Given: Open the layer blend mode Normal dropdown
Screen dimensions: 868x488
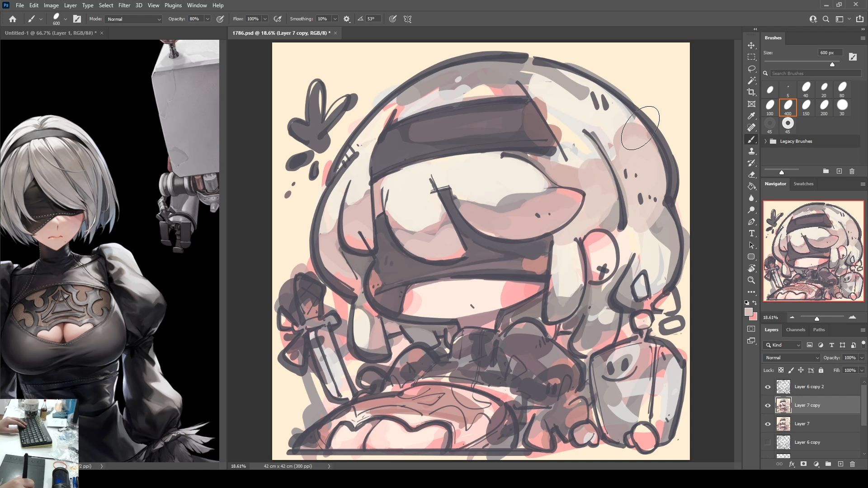Looking at the screenshot, I should pyautogui.click(x=791, y=357).
